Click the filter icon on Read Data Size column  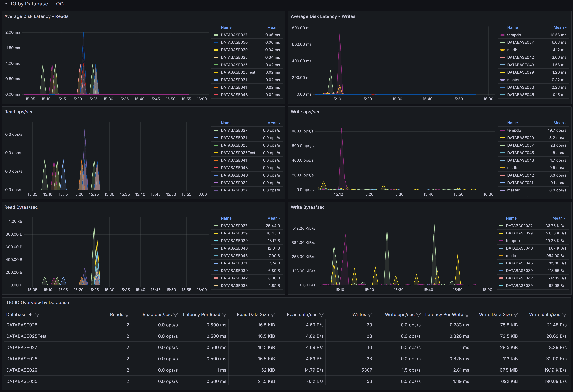click(x=273, y=314)
